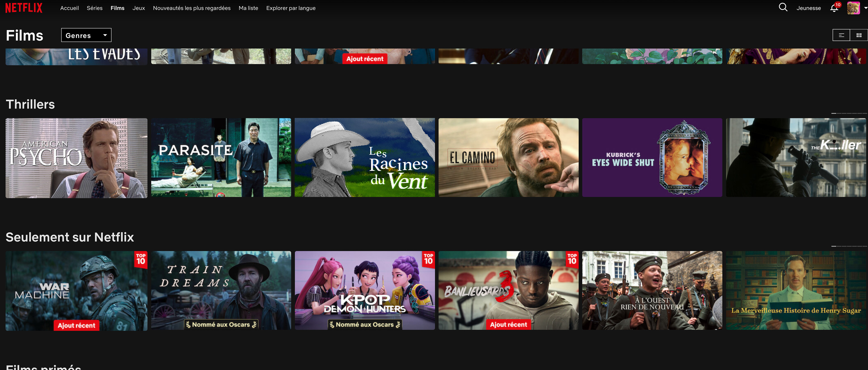Viewport: 868px width, 370px height.
Task: Open KPop Demon Hunters tile
Action: tap(365, 290)
